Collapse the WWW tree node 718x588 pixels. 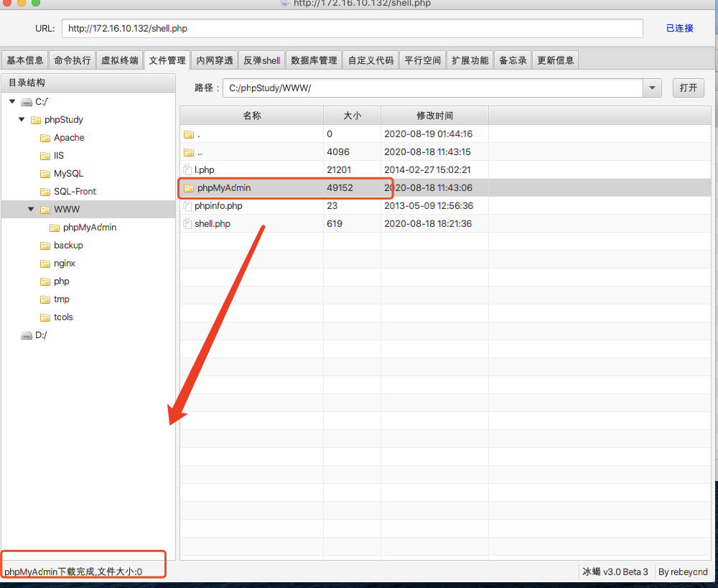pos(31,209)
